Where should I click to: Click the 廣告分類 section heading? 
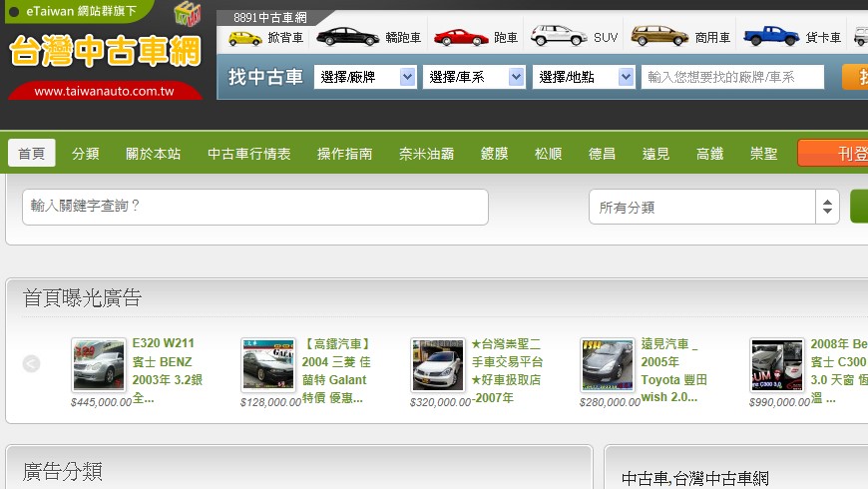tap(62, 471)
